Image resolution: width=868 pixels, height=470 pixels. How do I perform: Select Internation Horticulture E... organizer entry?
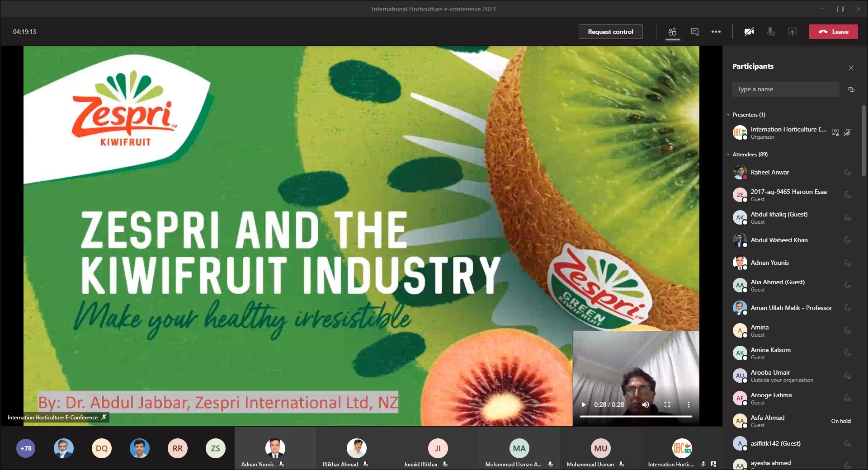click(x=792, y=132)
